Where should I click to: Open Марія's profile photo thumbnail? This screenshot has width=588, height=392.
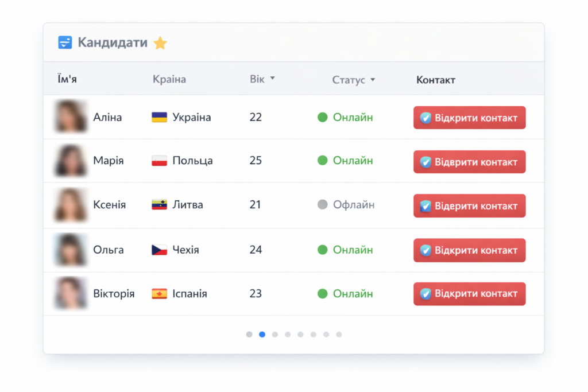[71, 160]
